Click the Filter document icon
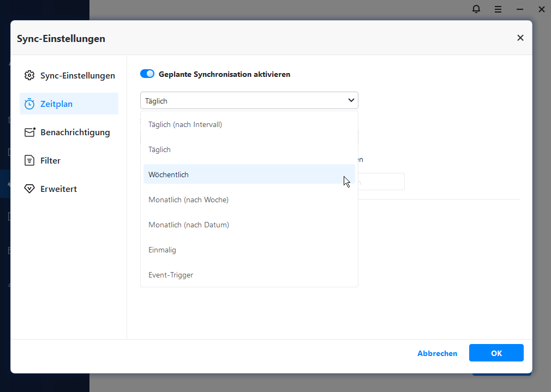 click(x=29, y=161)
